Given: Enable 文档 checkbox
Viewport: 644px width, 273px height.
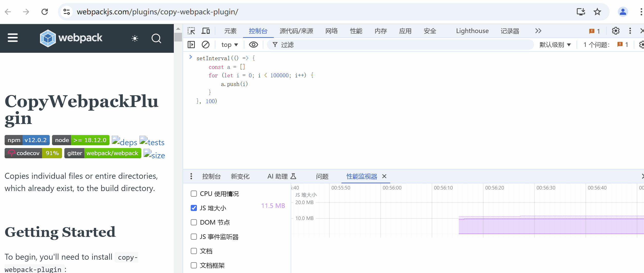Looking at the screenshot, I should point(194,251).
